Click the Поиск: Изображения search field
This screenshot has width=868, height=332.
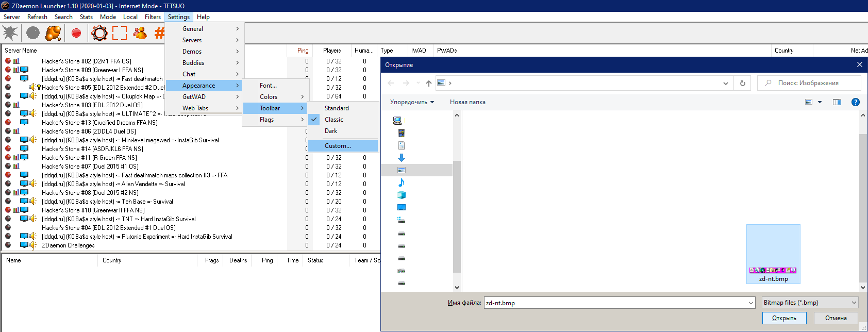pyautogui.click(x=809, y=83)
